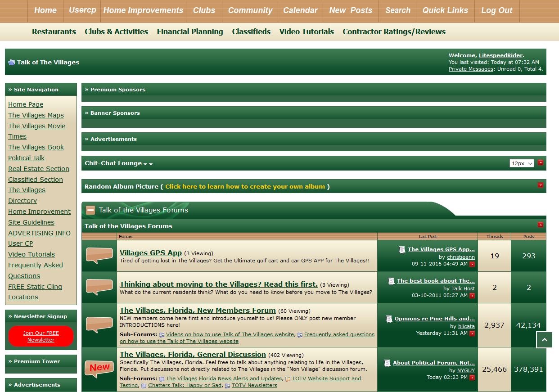Open the Chit-Chat Lounge dropdown arrows

tap(148, 164)
